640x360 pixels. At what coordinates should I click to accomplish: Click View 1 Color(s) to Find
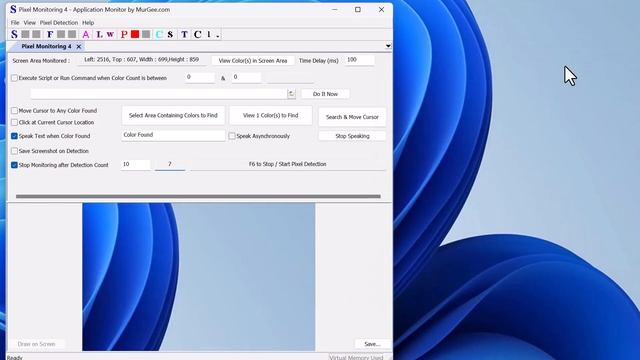(x=271, y=116)
